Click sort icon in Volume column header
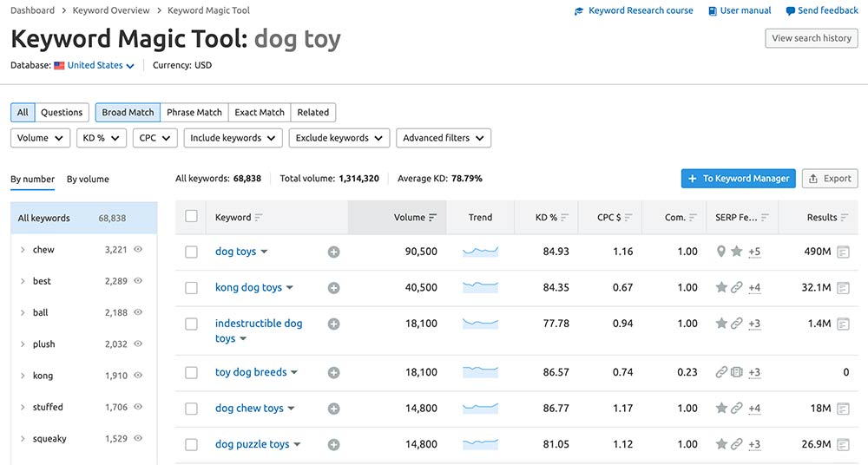868x465 pixels. [433, 218]
